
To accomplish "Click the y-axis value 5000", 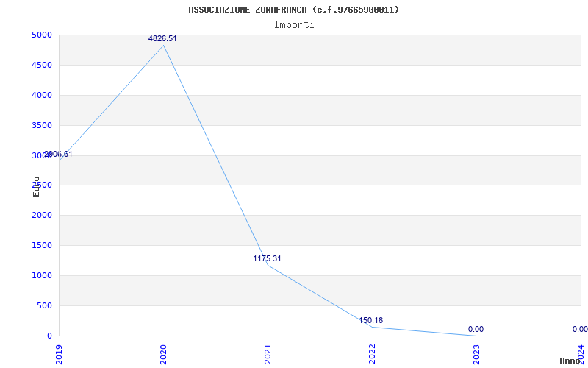I will [42, 35].
